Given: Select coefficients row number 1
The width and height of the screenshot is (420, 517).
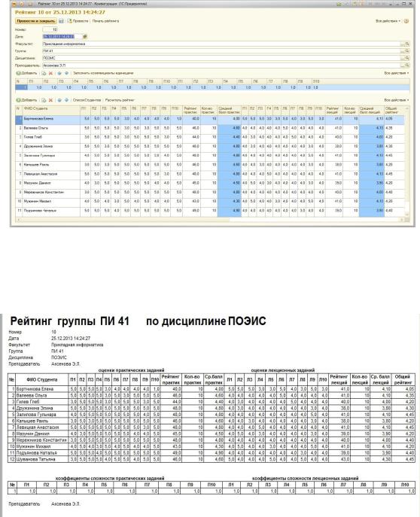Looking at the screenshot, I should [212, 88].
